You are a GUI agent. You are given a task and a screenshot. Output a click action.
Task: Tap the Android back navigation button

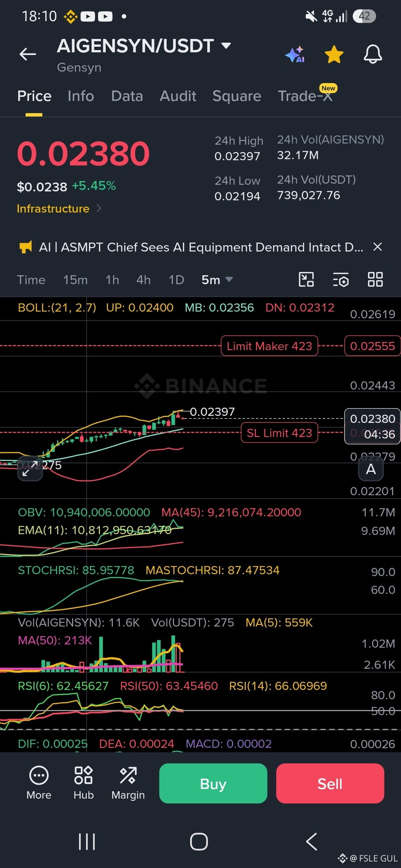312,842
